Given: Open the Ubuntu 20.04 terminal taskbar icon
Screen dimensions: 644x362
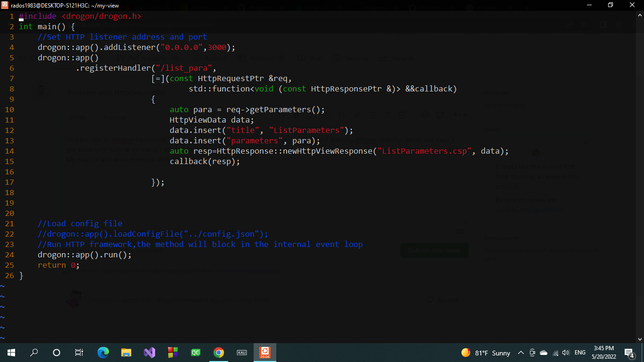Looking at the screenshot, I should point(265,353).
